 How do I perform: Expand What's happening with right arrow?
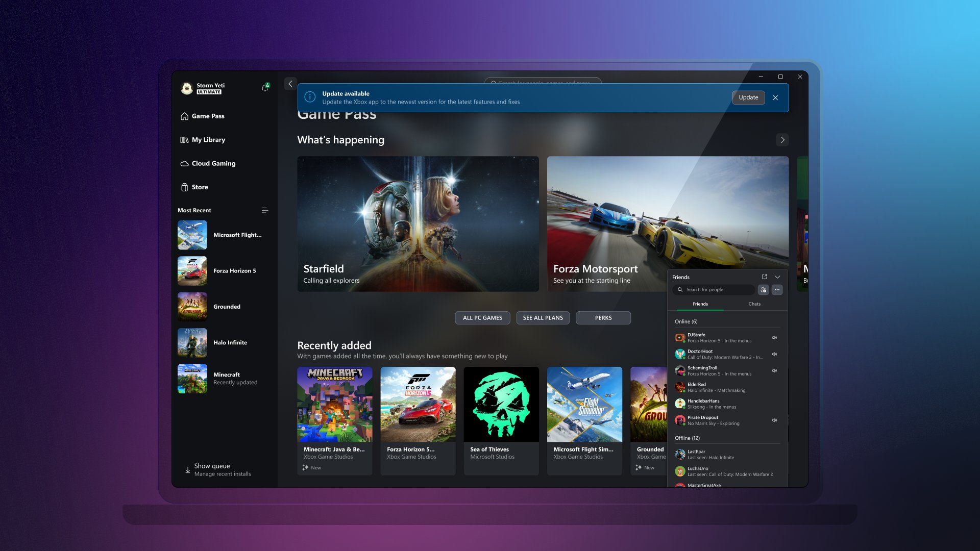click(782, 140)
